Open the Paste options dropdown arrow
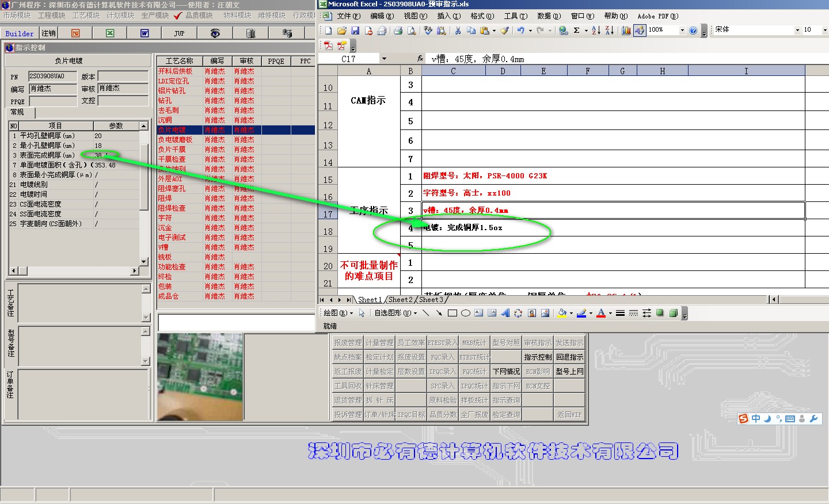The image size is (829, 504). (x=495, y=30)
